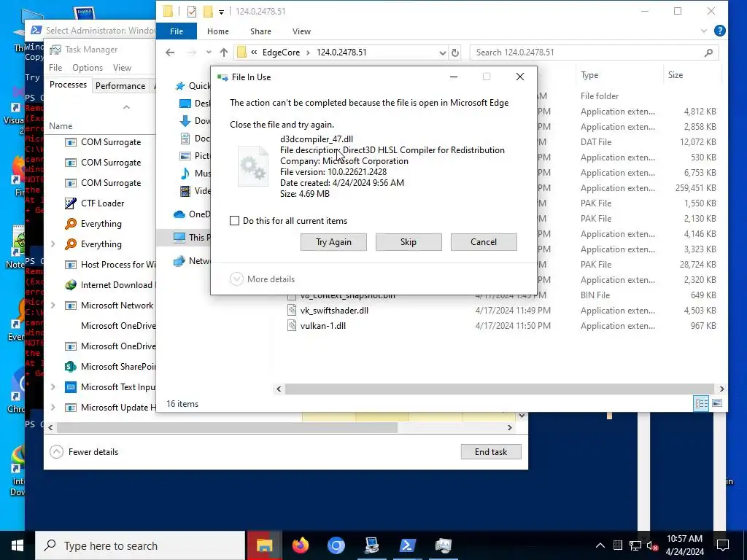Open recent locations dropdown arrow
747x560 pixels.
click(209, 52)
